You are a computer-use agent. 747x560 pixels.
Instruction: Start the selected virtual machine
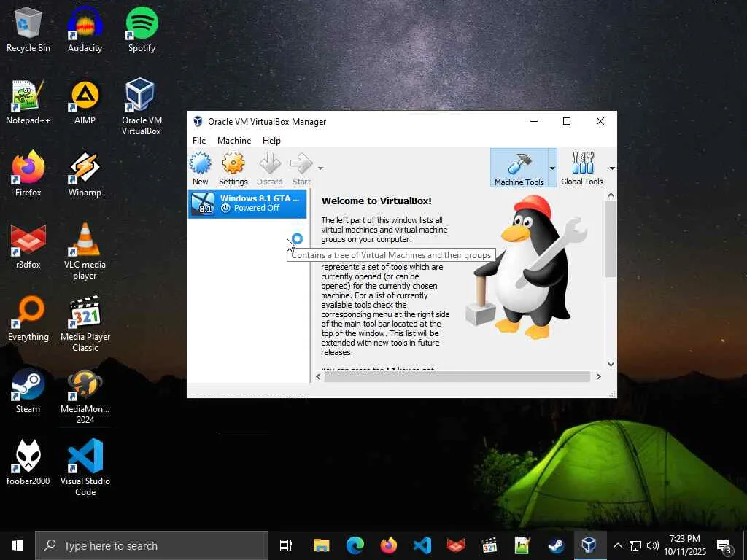tap(301, 168)
